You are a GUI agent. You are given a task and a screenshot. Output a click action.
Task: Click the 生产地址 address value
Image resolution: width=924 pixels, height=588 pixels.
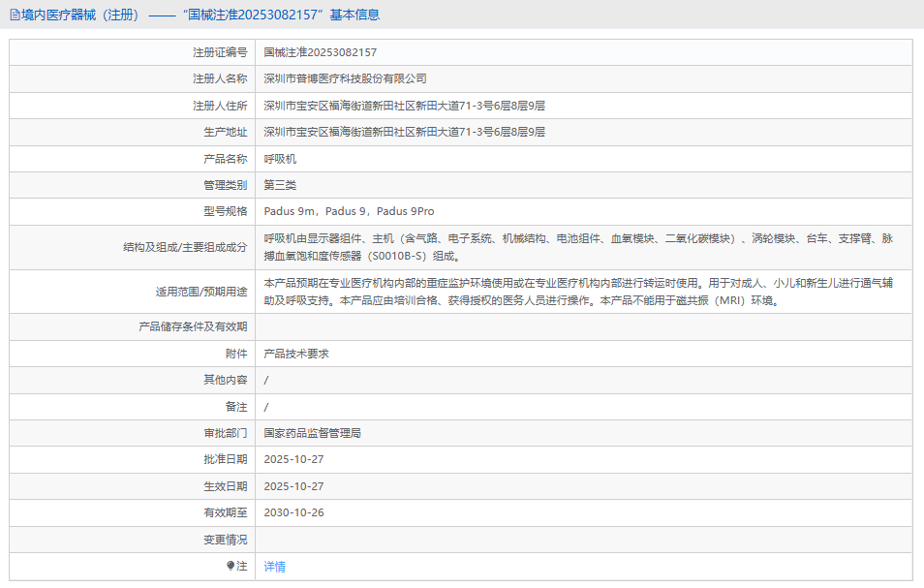(x=404, y=132)
